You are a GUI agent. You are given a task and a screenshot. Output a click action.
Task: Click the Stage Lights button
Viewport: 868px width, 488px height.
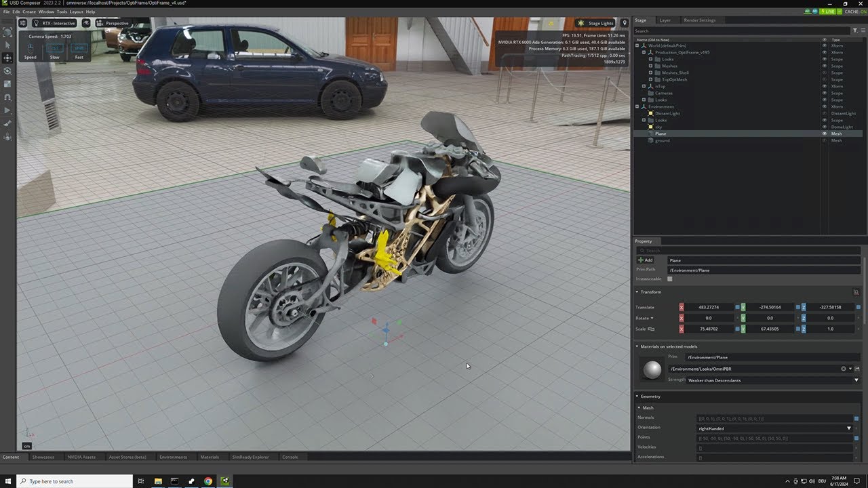tap(596, 23)
